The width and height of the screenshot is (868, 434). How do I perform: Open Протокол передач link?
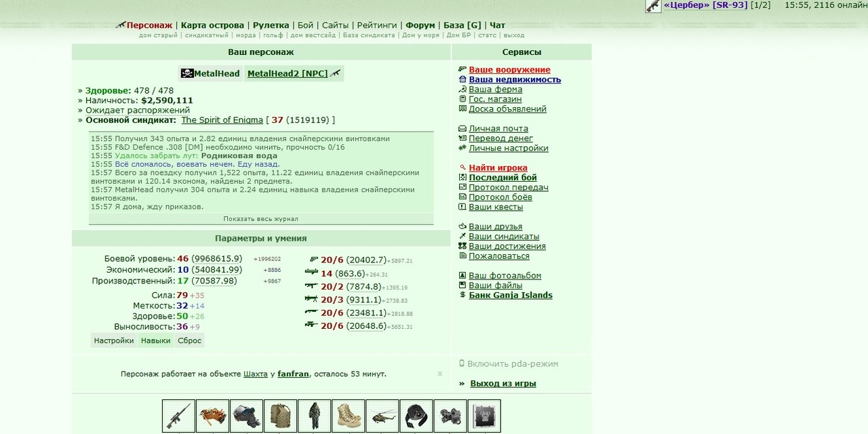[x=509, y=187]
